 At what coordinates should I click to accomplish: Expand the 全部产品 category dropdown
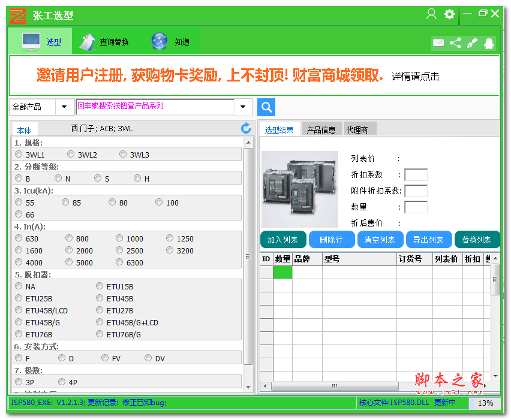pos(64,107)
